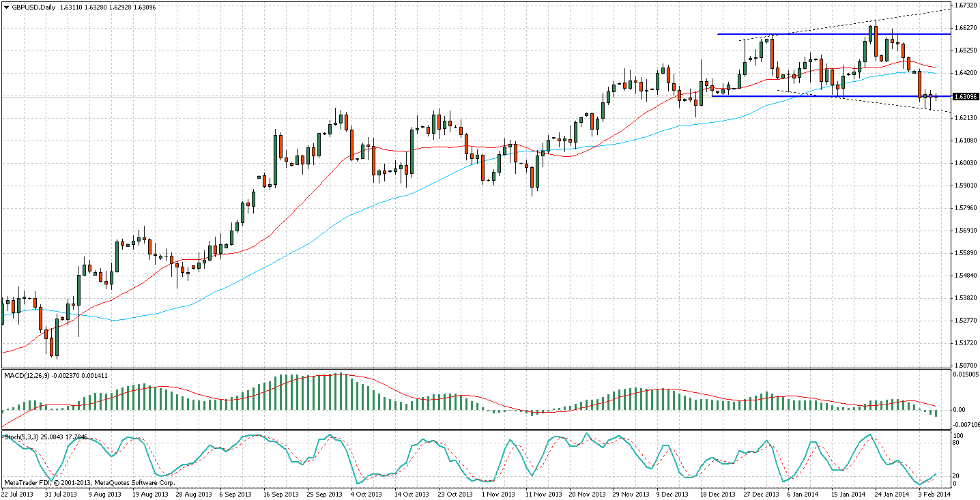This screenshot has width=980, height=500.
Task: Click the Stochastic 20 level scale label
Action: coord(957,475)
